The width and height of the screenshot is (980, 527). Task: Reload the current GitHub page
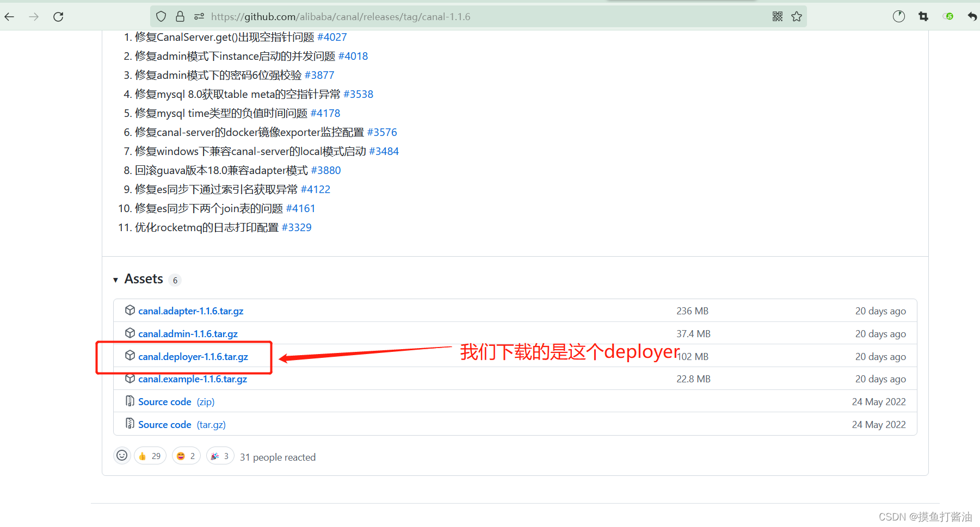[x=58, y=17]
